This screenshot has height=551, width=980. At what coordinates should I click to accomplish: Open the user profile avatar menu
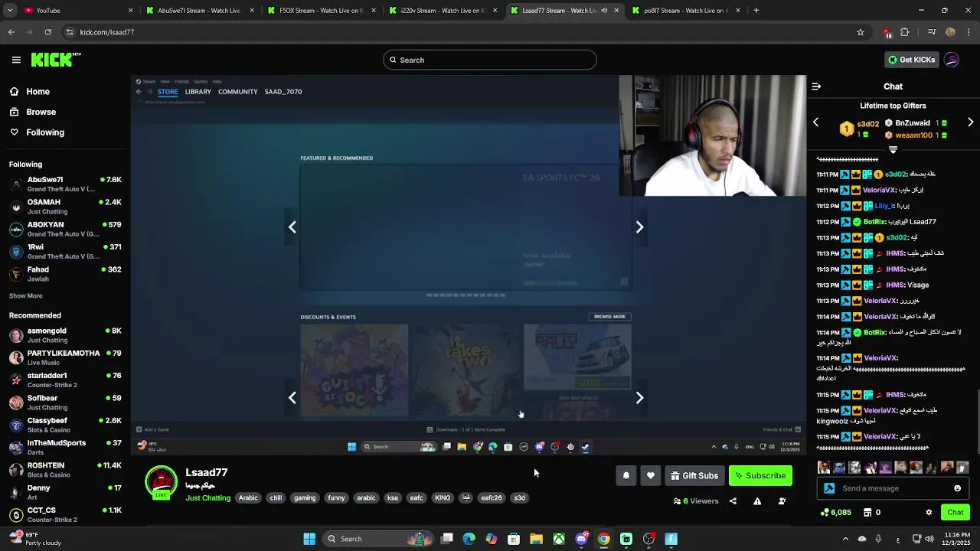pyautogui.click(x=952, y=60)
